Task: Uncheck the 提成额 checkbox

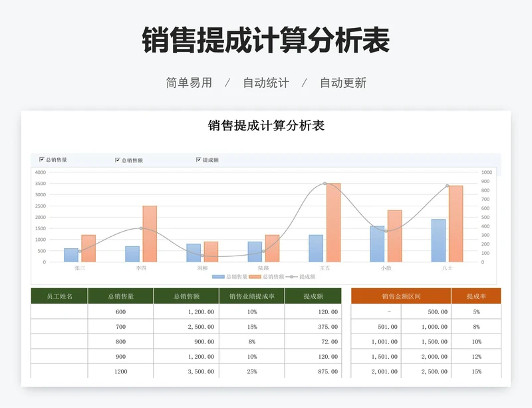Action: coord(197,160)
